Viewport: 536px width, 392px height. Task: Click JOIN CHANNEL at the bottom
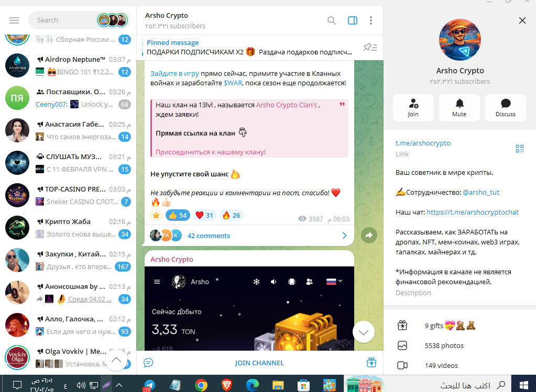[259, 363]
